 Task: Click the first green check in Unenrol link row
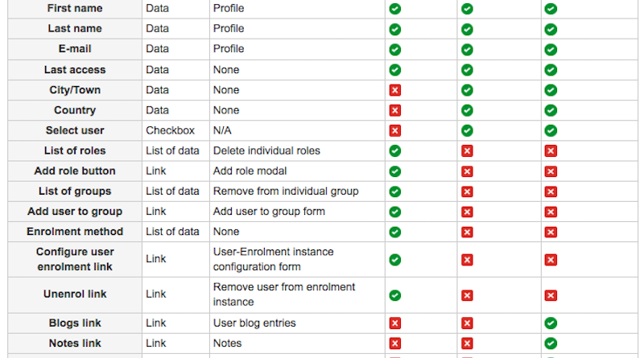[395, 295]
